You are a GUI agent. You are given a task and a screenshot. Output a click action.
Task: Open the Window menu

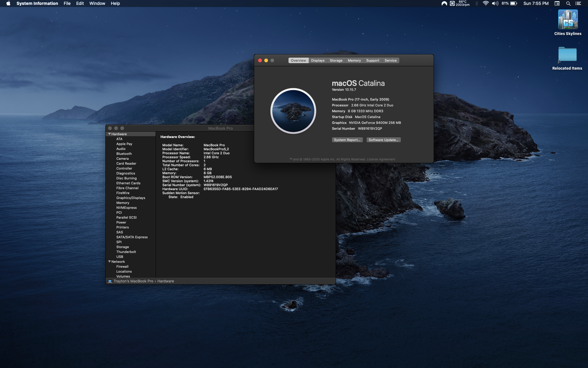(x=97, y=3)
